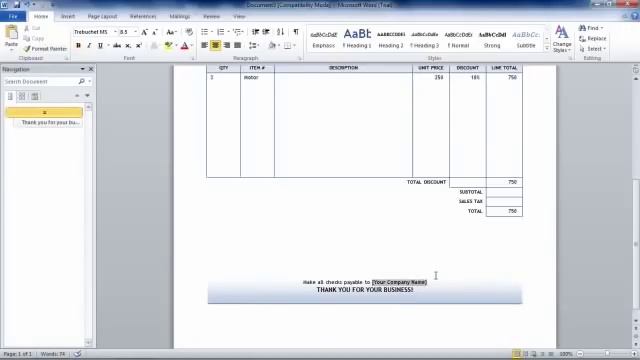Apply red font color
640x360 pixels.
click(x=184, y=45)
